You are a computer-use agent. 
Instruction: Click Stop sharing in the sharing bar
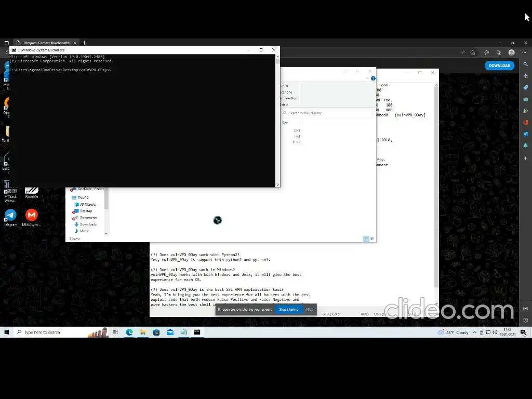point(289,310)
